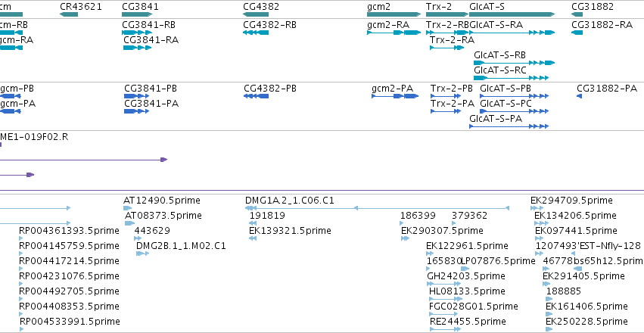This screenshot has width=644, height=333.
Task: Select the CG3841-PB protein feature
Action: 136,96
